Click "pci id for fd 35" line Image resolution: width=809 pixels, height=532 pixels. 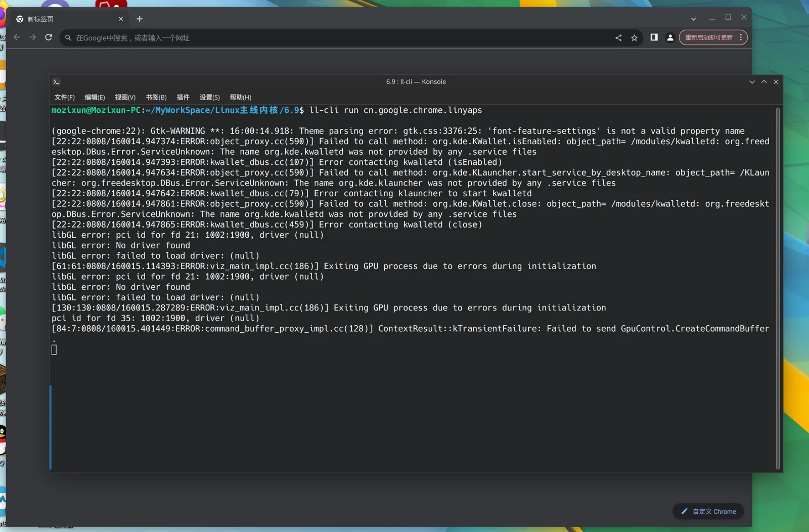[x=155, y=318]
